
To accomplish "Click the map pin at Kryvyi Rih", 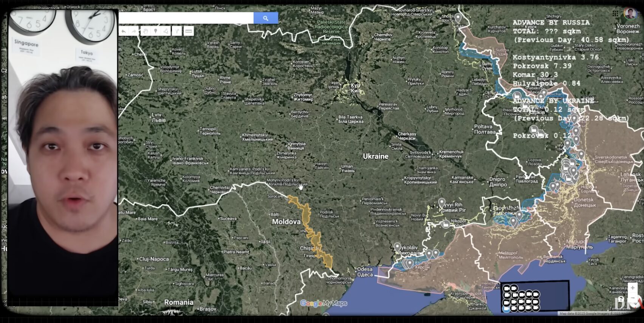I will tap(441, 203).
